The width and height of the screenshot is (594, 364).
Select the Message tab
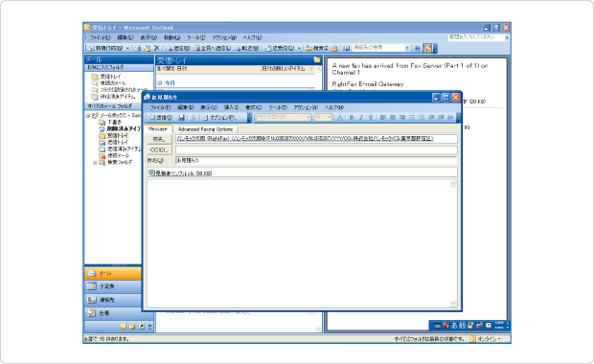click(x=157, y=128)
